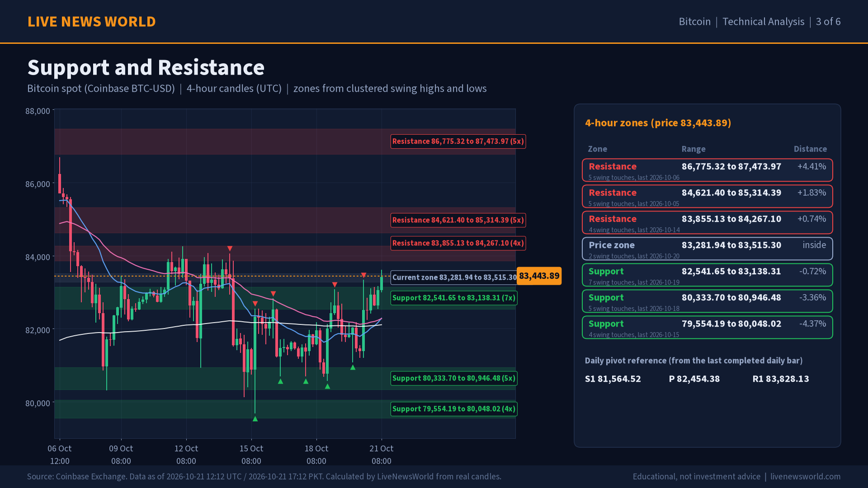Select the Support row with distance -4.37%
Viewport: 868px width, 488px height.
click(707, 328)
